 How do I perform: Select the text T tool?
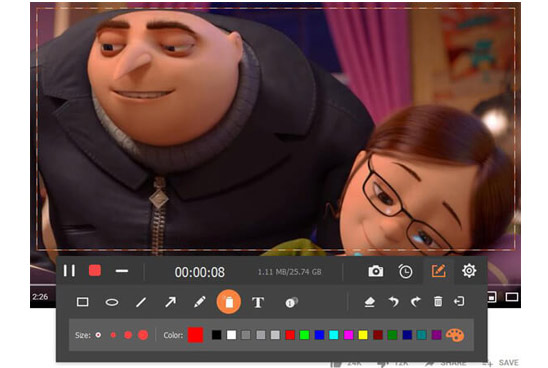[258, 302]
